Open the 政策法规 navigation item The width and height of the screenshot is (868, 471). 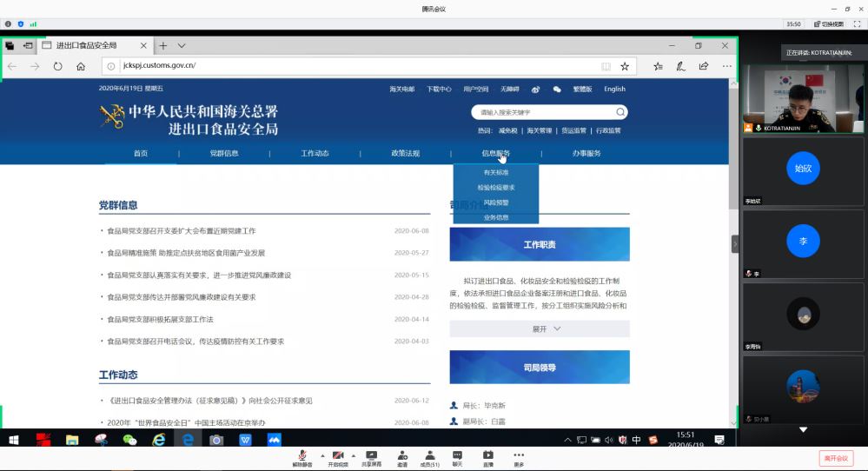[405, 153]
